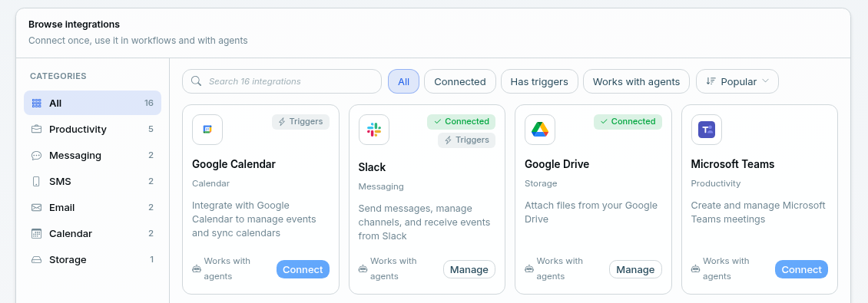Screen dimensions: 868x303
Task: Click the calendar icon in categories
Action: 37,233
